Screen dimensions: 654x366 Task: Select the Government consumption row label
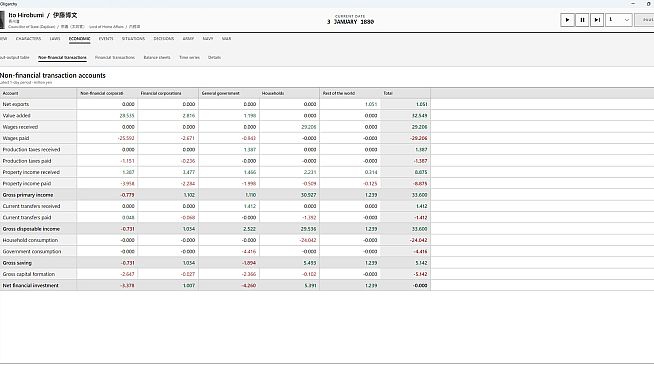(x=32, y=251)
